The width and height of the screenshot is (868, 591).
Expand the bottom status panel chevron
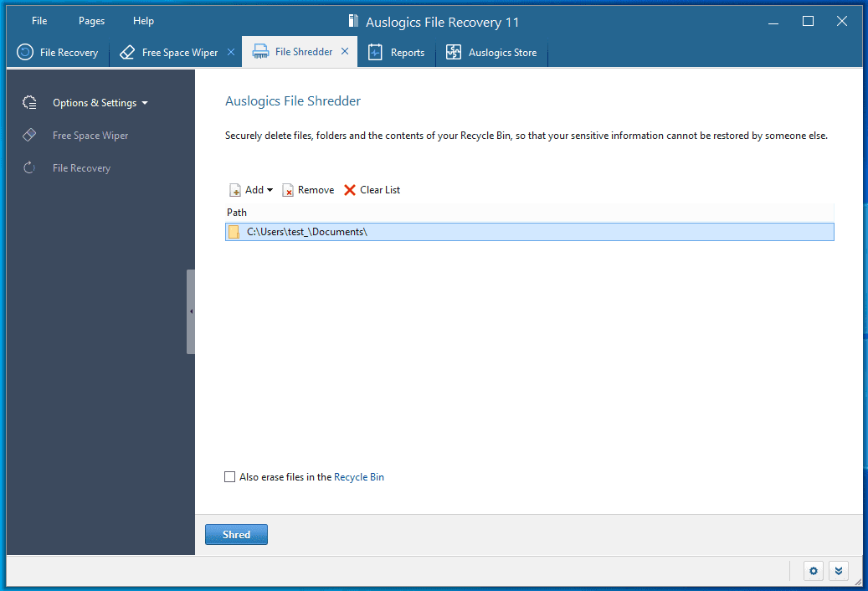coord(839,570)
